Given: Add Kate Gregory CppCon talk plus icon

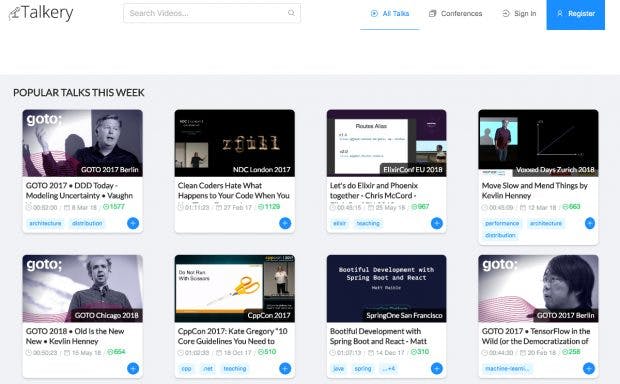Looking at the screenshot, I should coord(285,369).
